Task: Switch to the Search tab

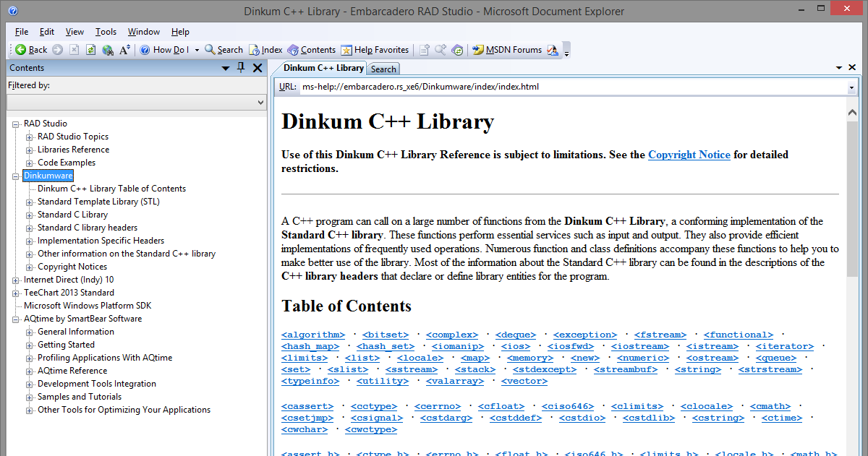Action: click(x=383, y=69)
